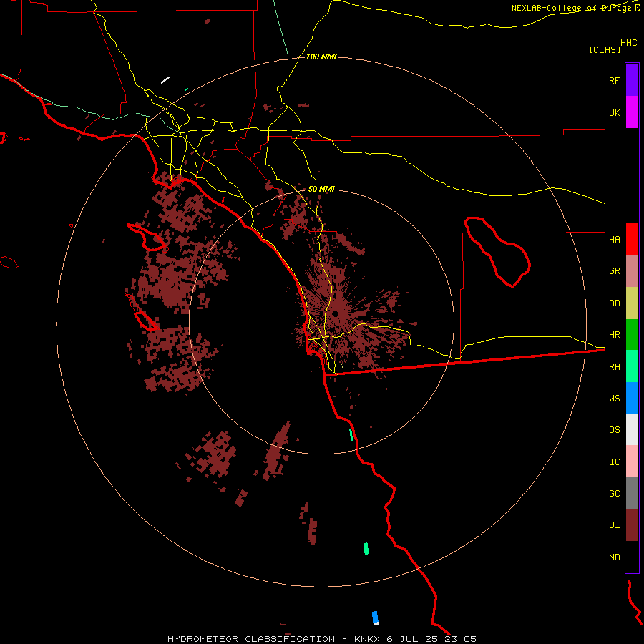Click the GR legend label

(614, 271)
